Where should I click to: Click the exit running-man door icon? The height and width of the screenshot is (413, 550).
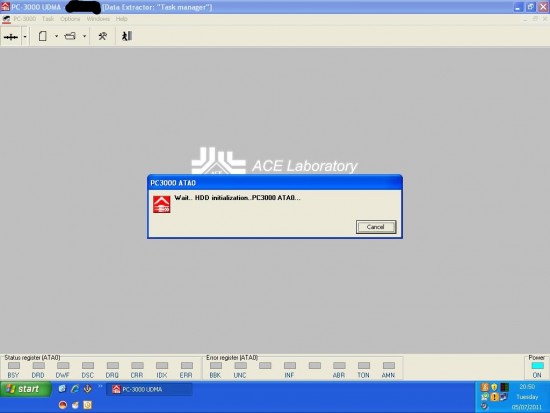127,36
